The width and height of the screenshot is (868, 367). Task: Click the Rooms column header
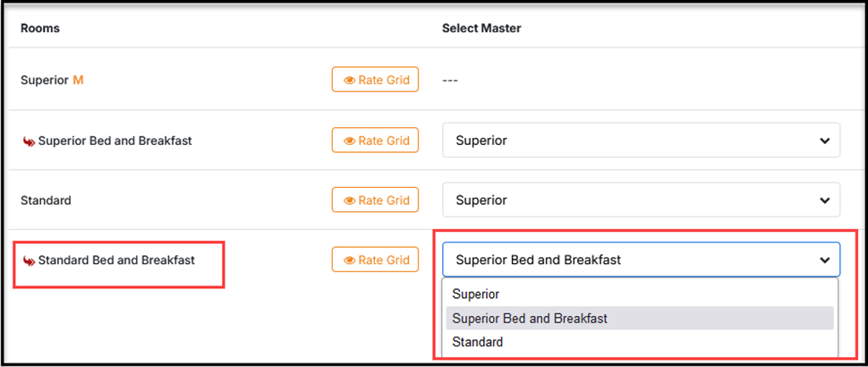40,28
